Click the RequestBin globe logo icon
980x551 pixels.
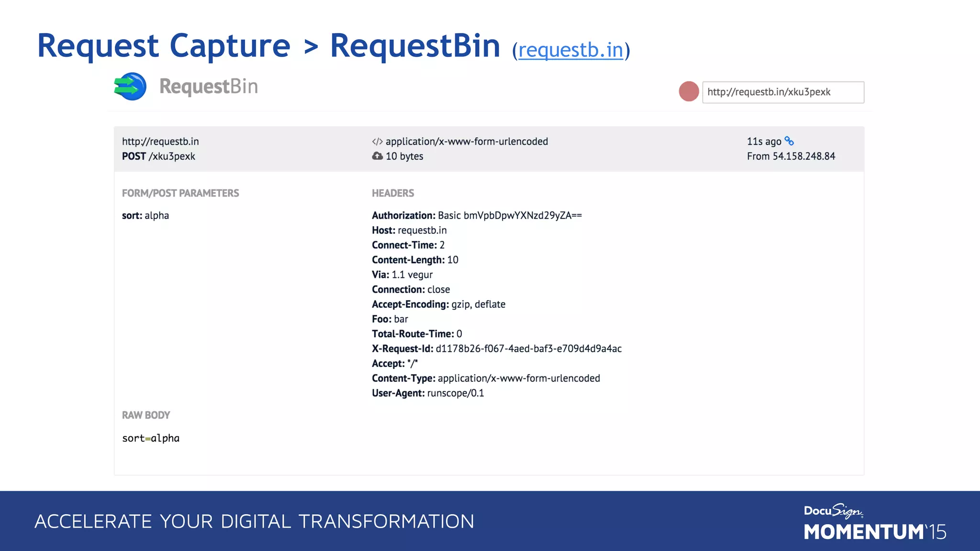(131, 87)
